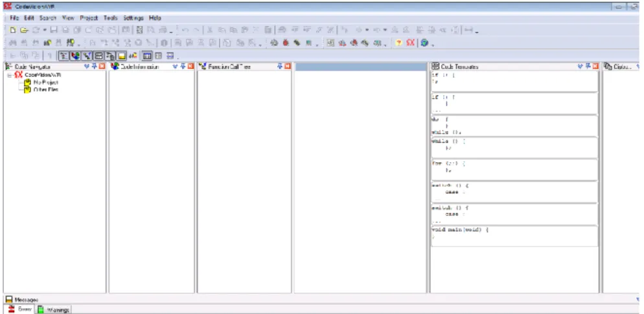Click the Save file floppy disk icon
Image resolution: width=644 pixels, height=314 pixels.
point(54,30)
